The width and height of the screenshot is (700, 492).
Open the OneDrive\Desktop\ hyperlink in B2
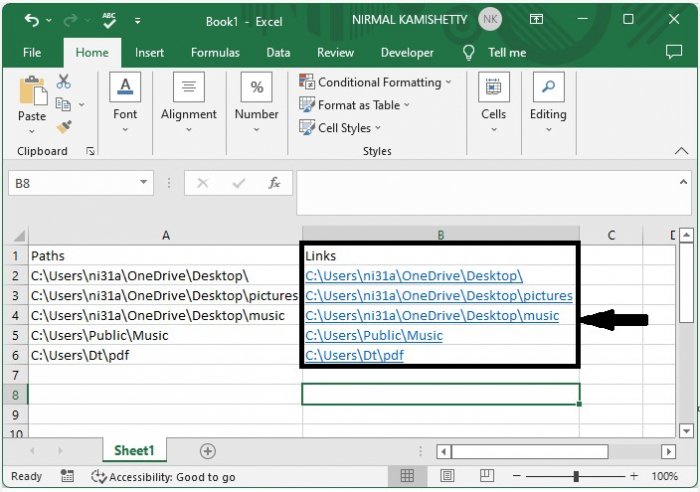point(414,276)
